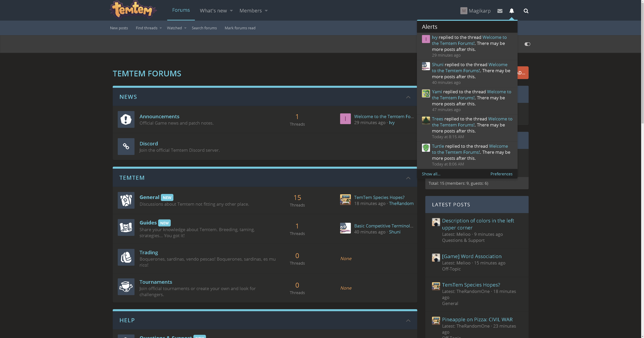Viewport: 644px width, 338px height.
Task: Click Turtle's avatar in Alerts list
Action: 426,148
